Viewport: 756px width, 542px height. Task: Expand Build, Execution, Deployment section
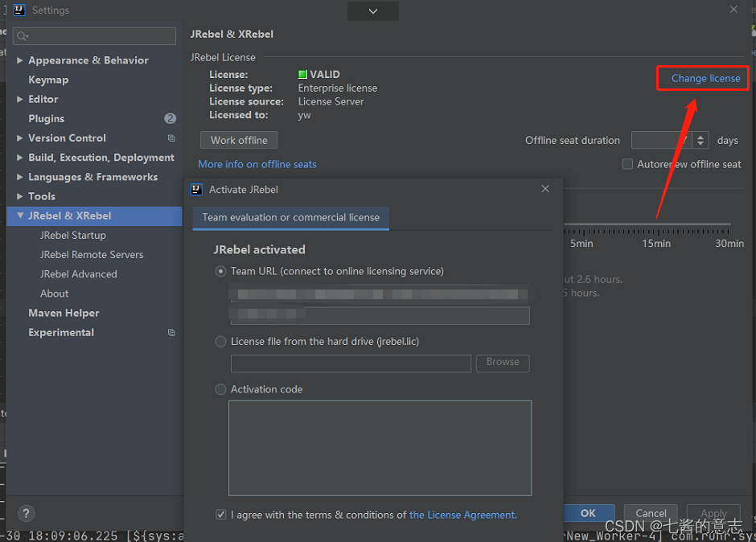pyautogui.click(x=20, y=158)
